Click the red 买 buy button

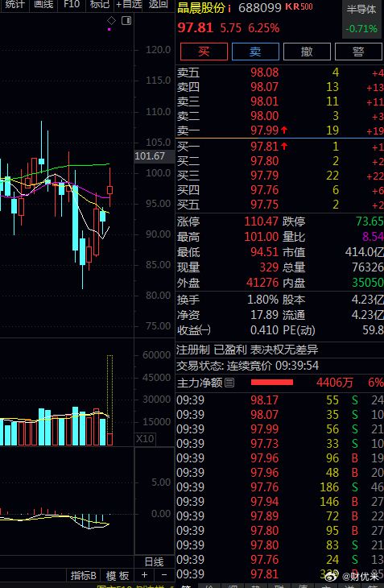point(204,52)
